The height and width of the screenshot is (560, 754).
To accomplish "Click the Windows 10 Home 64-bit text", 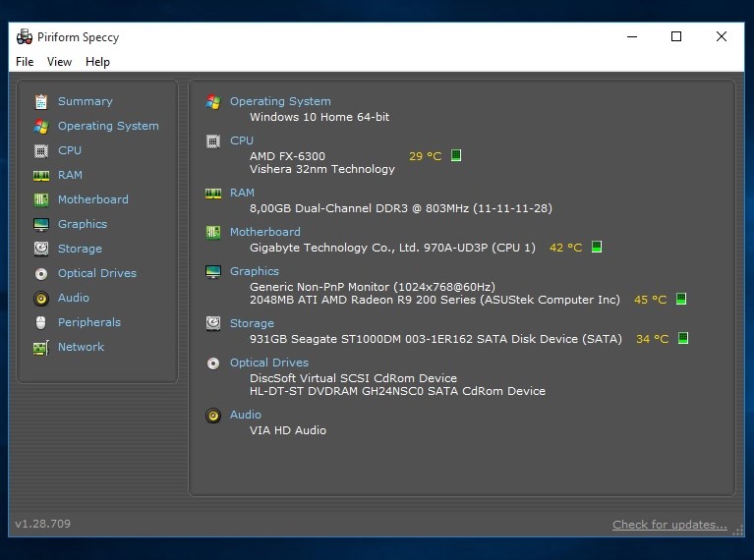I will click(319, 117).
